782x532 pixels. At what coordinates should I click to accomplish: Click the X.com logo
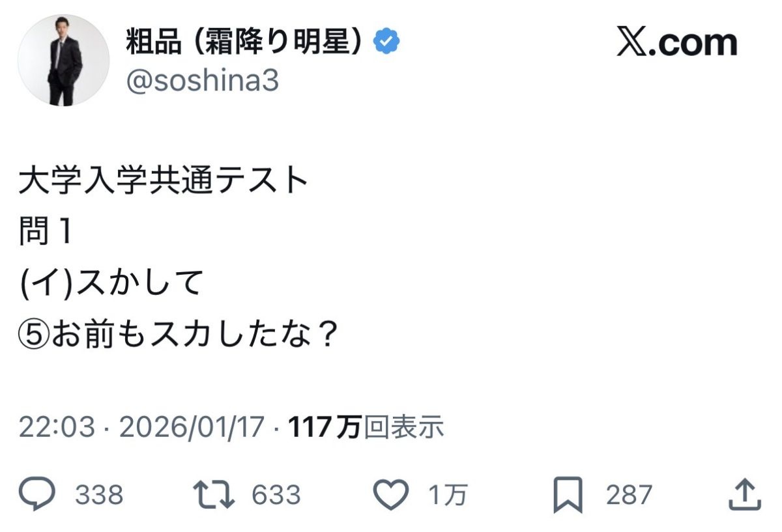point(676,43)
